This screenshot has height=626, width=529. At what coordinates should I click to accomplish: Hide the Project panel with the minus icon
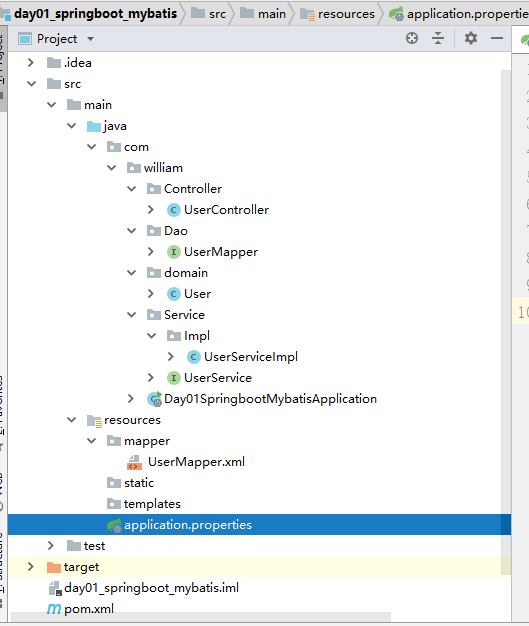pos(497,38)
